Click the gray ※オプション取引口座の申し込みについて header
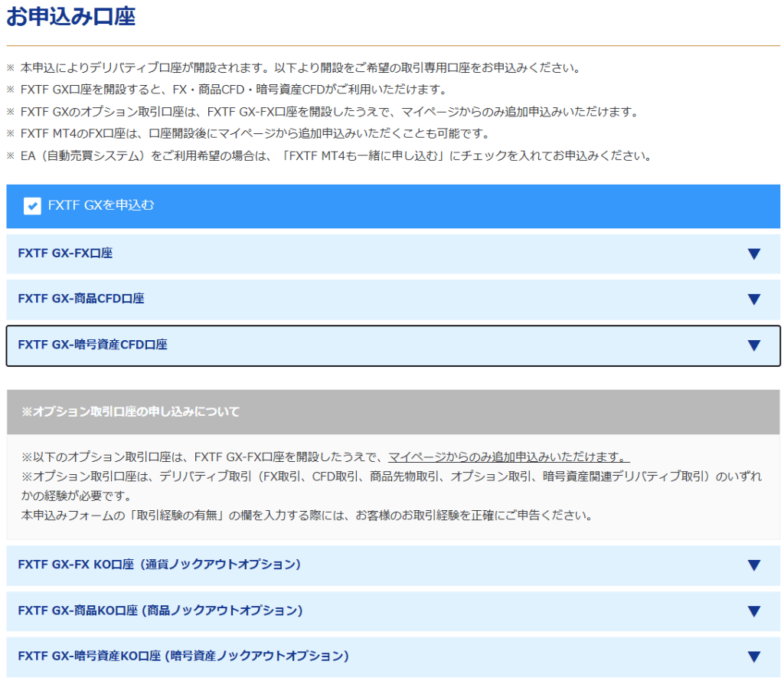This screenshot has width=784, height=681. coord(131,412)
